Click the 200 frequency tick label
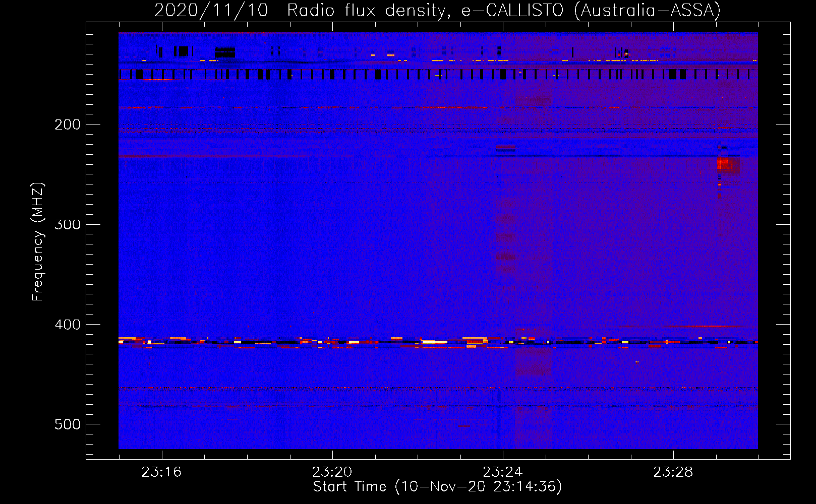This screenshot has height=504, width=816. click(68, 124)
